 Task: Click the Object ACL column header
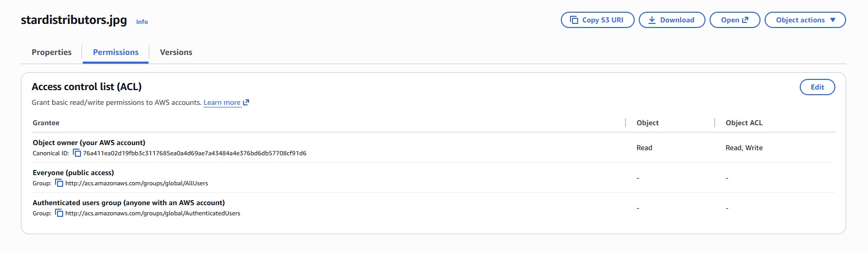pyautogui.click(x=744, y=123)
